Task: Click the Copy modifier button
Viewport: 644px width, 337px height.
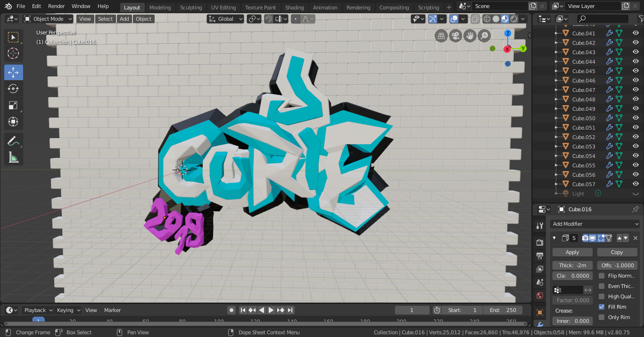Action: click(617, 252)
